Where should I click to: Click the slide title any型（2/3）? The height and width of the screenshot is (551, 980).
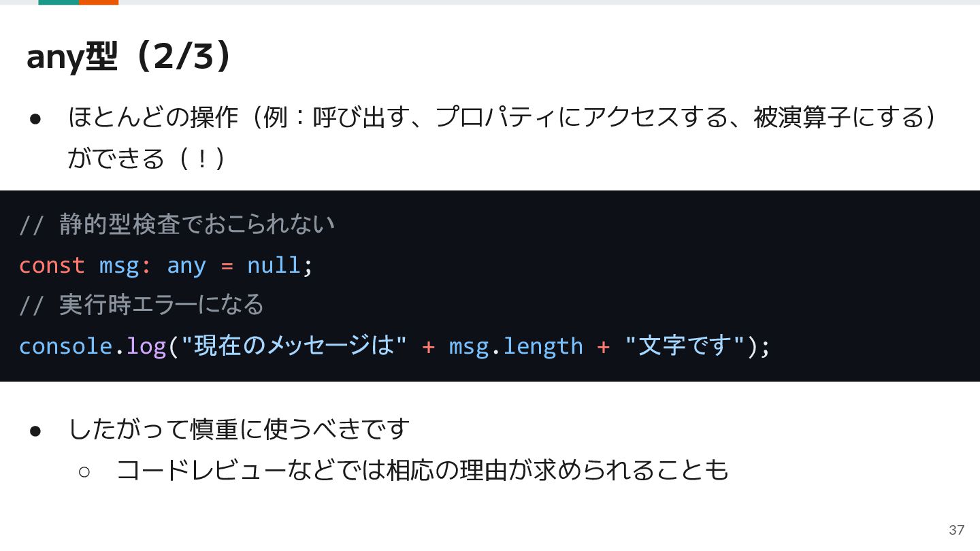pyautogui.click(x=129, y=57)
